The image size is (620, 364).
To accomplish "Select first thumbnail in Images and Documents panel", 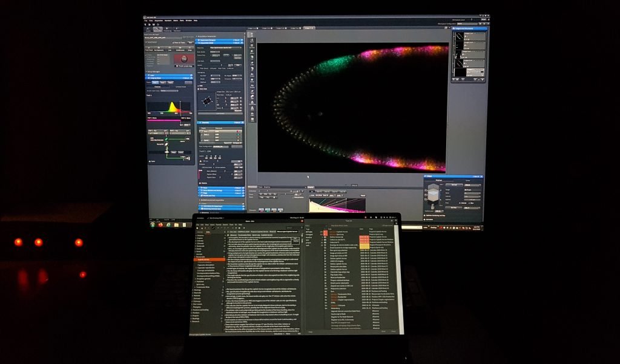I will click(x=460, y=36).
